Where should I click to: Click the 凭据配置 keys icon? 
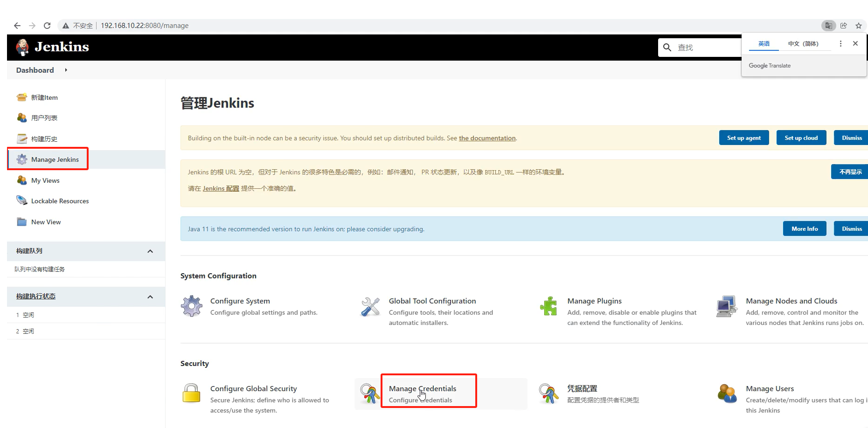(x=549, y=393)
